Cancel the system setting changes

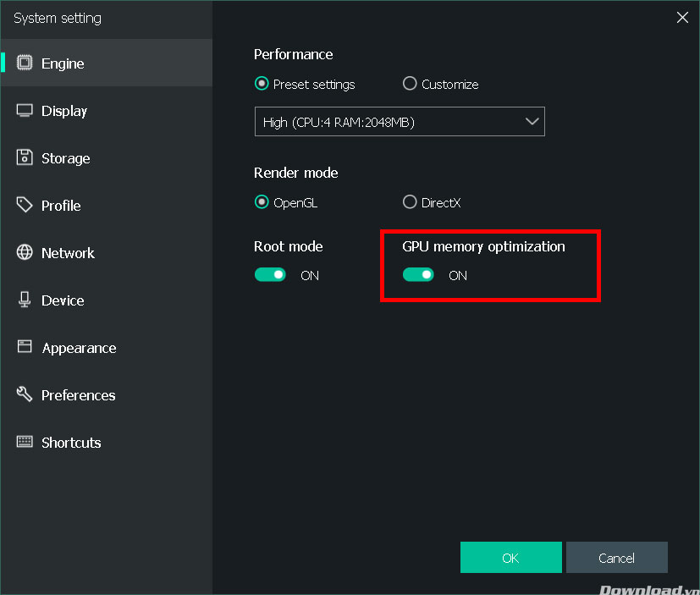point(616,558)
